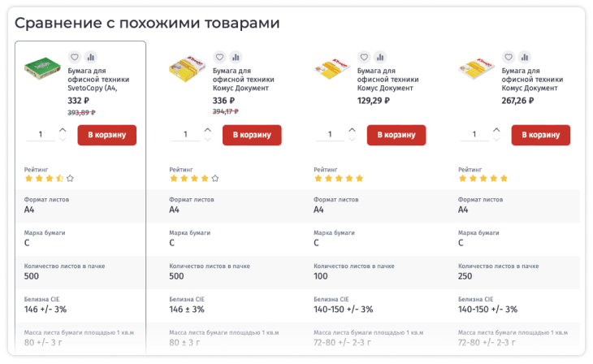Click the rating stars of SvetoCopy paper
The image size is (593, 364).
pos(49,178)
